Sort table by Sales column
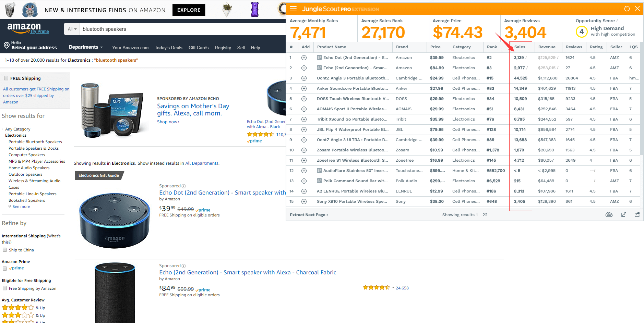This screenshot has width=644, height=323. [520, 47]
